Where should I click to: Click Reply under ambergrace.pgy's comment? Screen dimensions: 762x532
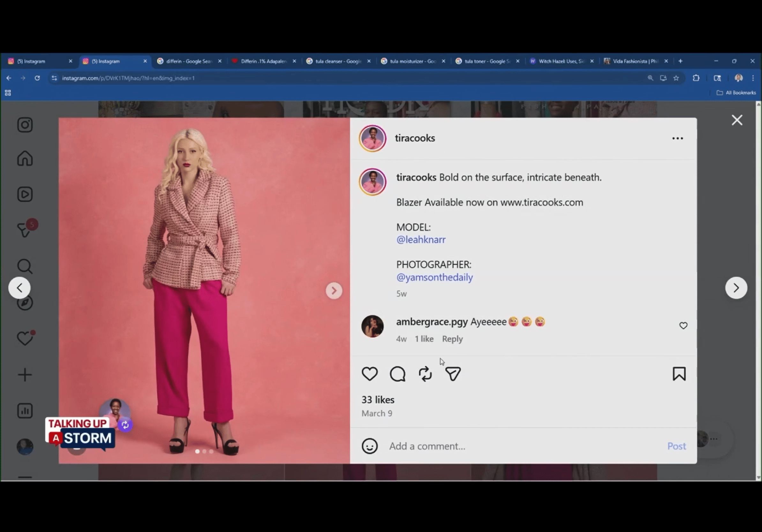click(x=452, y=339)
